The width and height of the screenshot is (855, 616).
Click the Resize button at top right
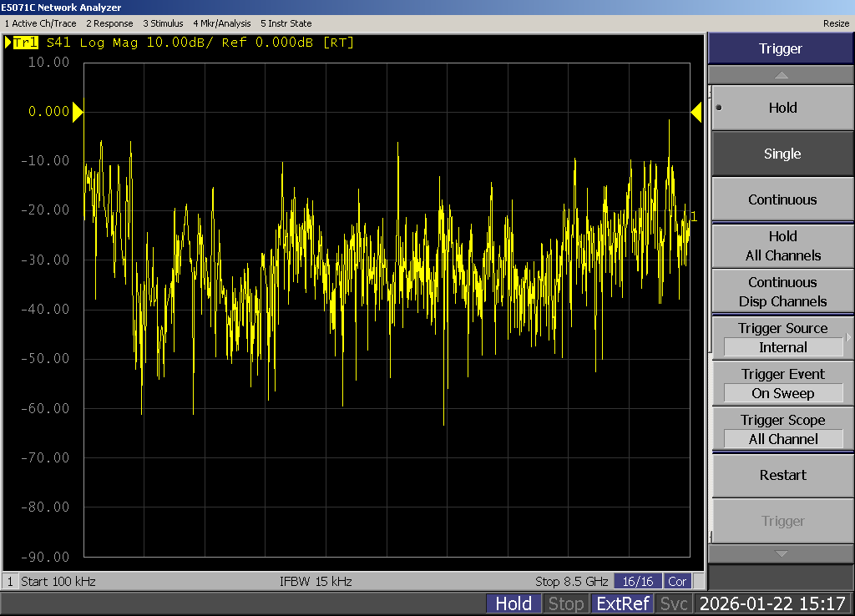click(836, 23)
